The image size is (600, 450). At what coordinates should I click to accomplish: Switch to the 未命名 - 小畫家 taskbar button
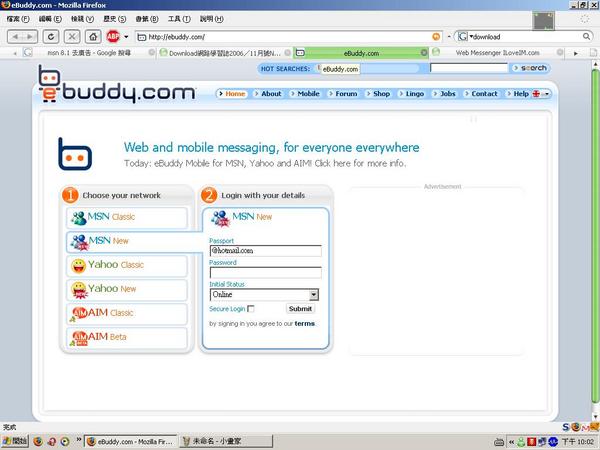pyautogui.click(x=226, y=441)
